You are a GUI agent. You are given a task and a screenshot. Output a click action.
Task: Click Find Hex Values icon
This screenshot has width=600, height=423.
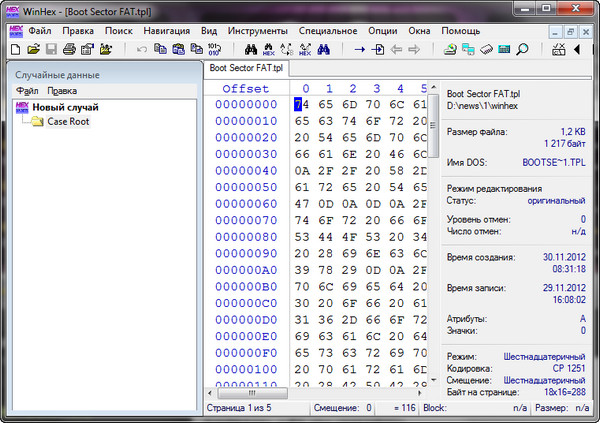pyautogui.click(x=270, y=49)
